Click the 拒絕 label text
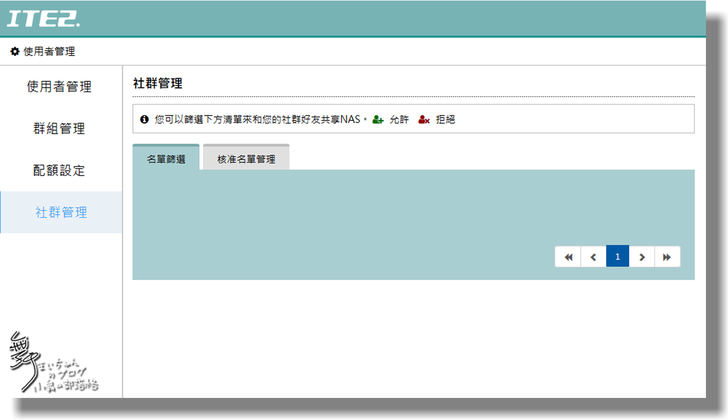Viewport: 728px width, 420px height. tap(445, 120)
